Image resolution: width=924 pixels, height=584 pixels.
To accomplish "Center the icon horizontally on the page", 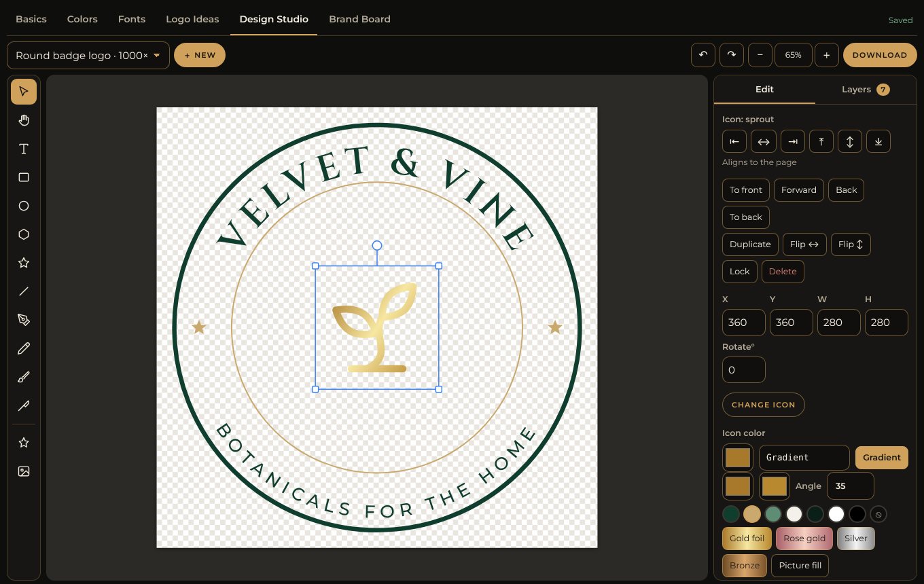I will coord(764,141).
